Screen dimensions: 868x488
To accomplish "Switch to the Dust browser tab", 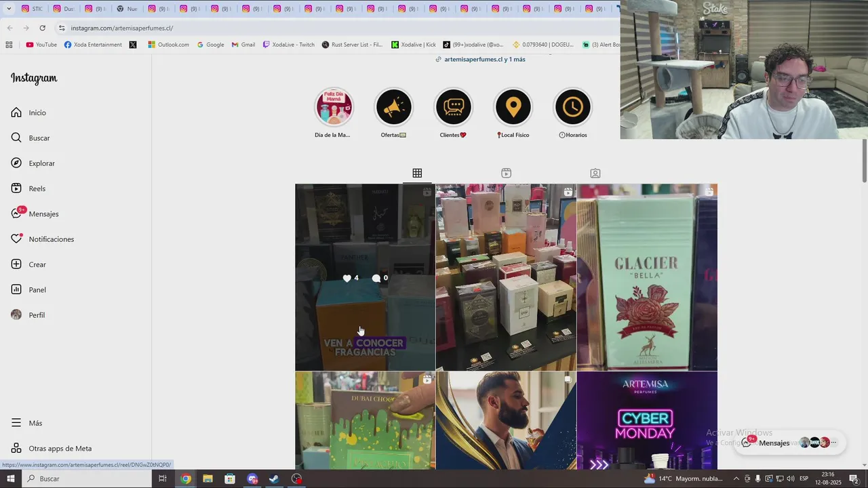I will (63, 9).
